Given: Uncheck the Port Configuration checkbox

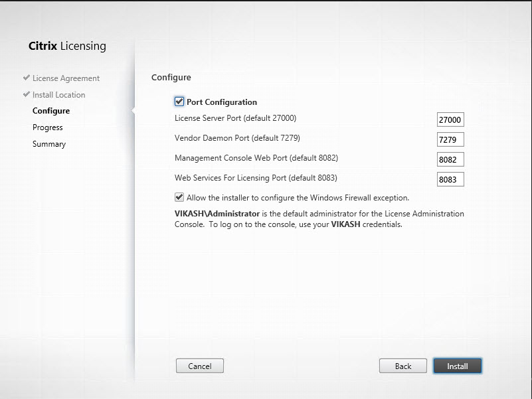Looking at the screenshot, I should [x=179, y=102].
